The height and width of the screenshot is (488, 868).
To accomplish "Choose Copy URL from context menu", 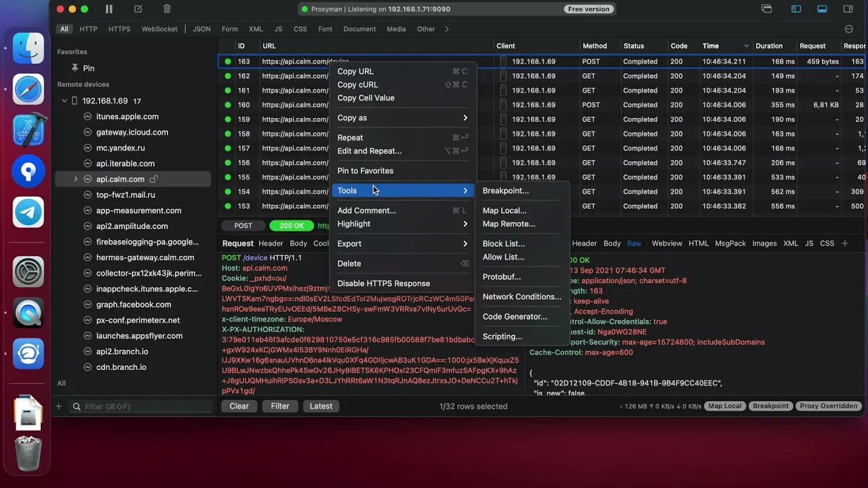I will (x=403, y=71).
